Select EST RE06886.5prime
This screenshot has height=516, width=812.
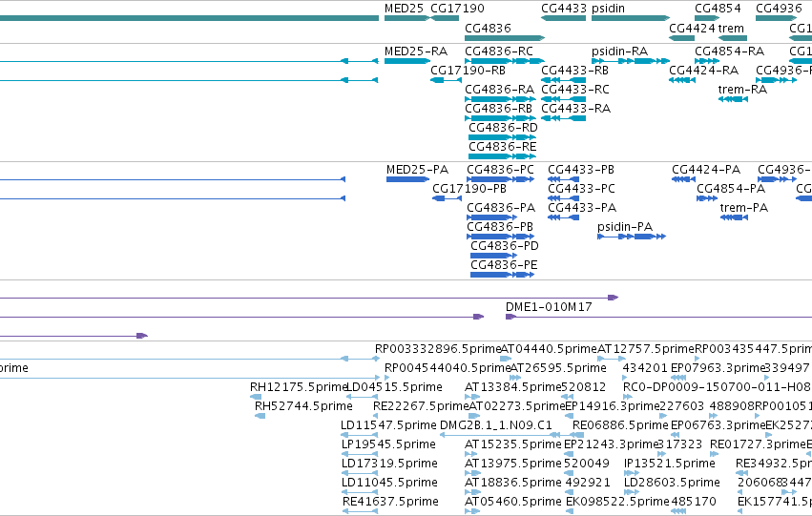[576, 435]
